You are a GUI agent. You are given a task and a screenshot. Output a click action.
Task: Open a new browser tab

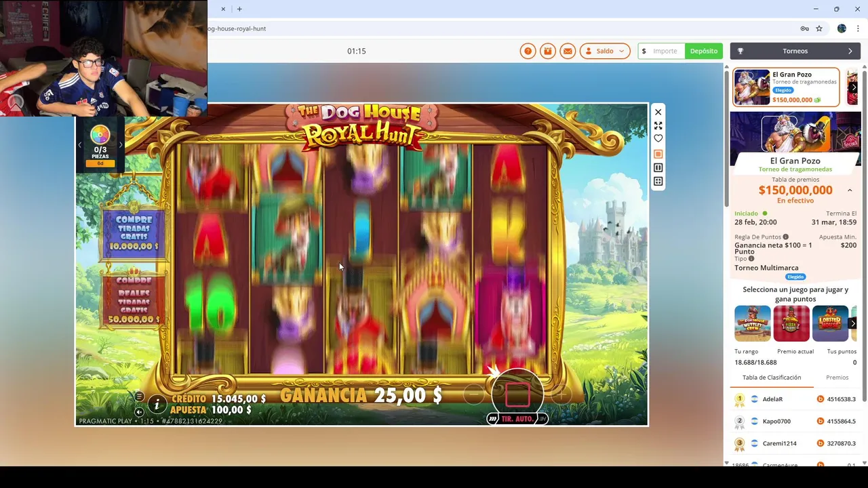coord(239,9)
